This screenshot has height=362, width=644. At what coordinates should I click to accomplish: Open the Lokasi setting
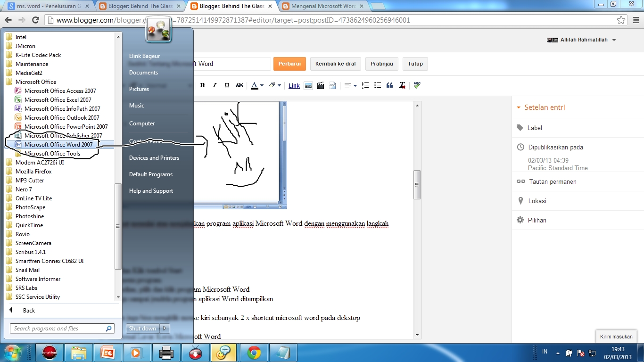click(537, 201)
